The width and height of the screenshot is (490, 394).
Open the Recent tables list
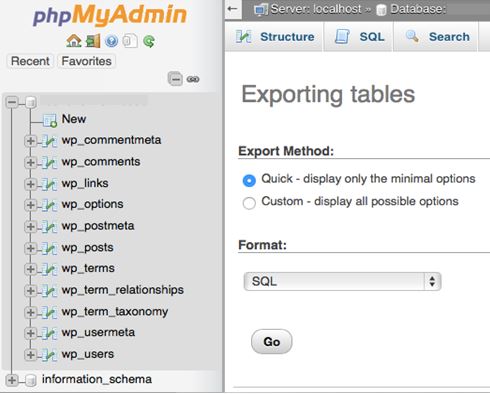[30, 61]
